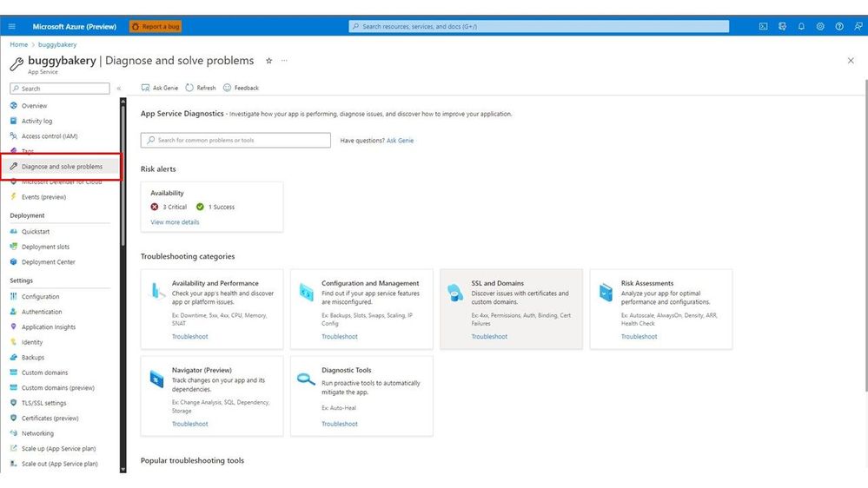Viewport: 868px width, 488px height.
Task: Click Feedback in the toolbar
Action: [x=241, y=88]
